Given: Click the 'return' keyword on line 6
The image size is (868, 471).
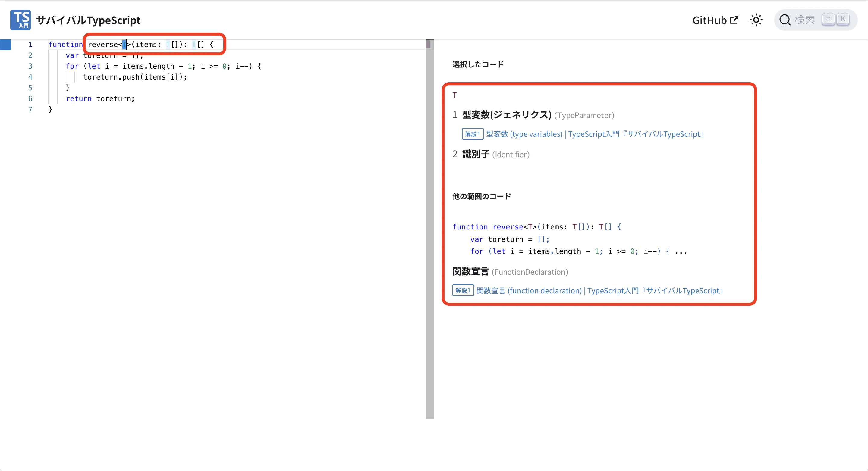Looking at the screenshot, I should (78, 99).
